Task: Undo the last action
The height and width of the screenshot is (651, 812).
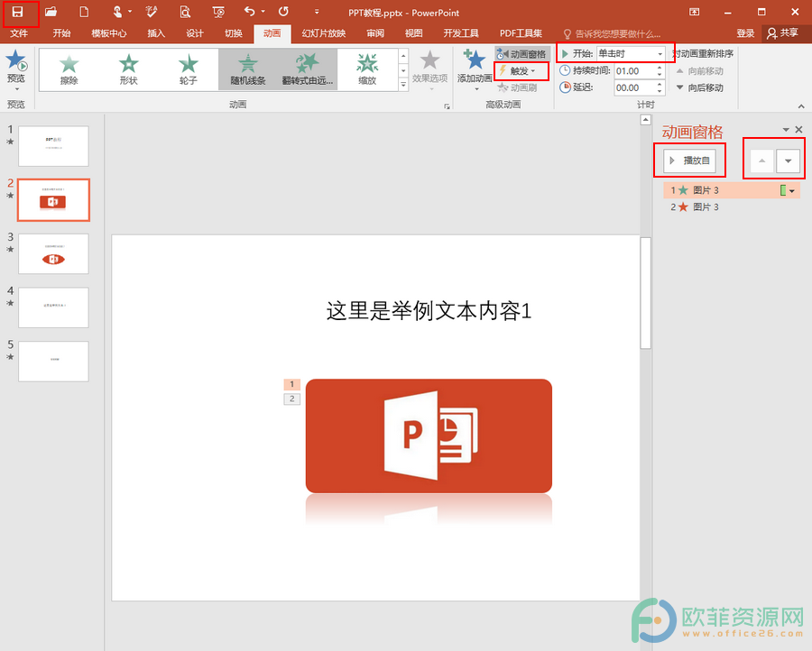Action: (250, 12)
